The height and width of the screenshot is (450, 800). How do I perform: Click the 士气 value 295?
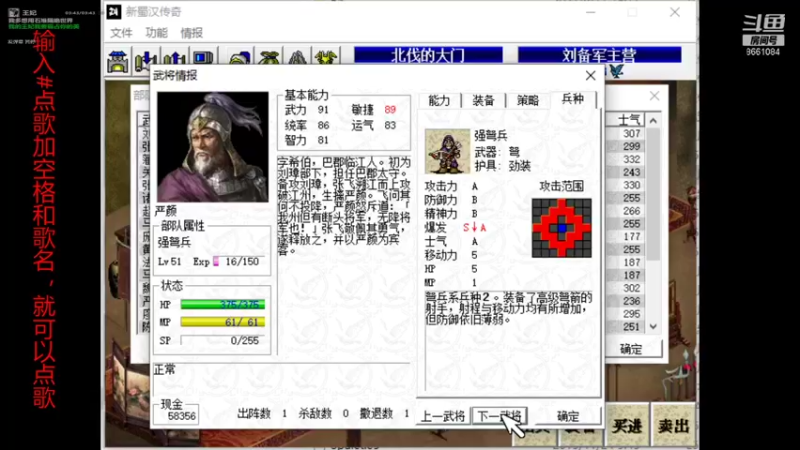click(631, 314)
